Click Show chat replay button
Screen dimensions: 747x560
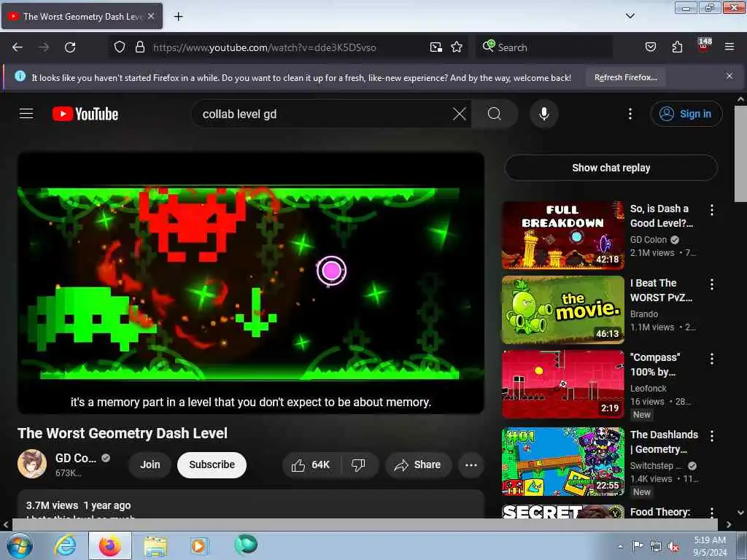pyautogui.click(x=611, y=168)
